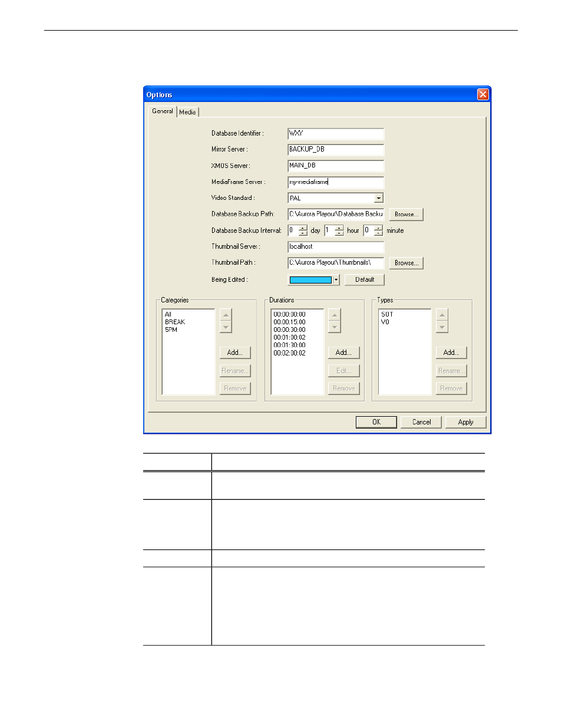Click the Database Backup Path field
Viewport: 562px width, 728px height.
(x=336, y=214)
